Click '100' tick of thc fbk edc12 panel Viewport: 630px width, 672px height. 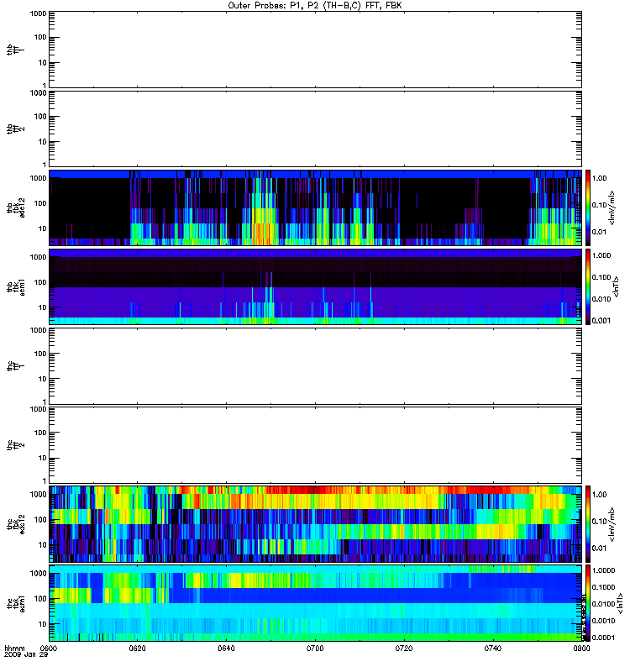pyautogui.click(x=40, y=520)
